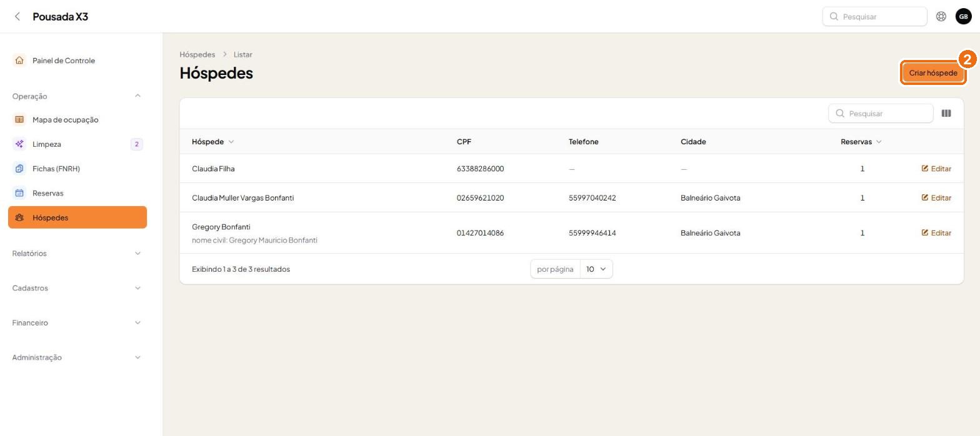Click the Mapa de ocupação table icon
The image size is (980, 436).
pos(19,120)
